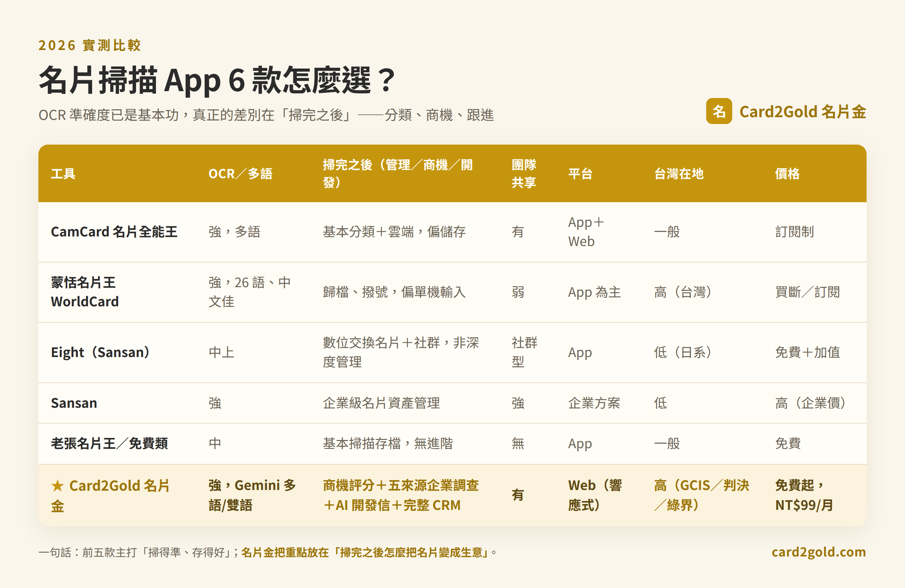Viewport: 905px width, 588px height.
Task: Click the 高（GCIS／判決／綠界）cell
Action: pyautogui.click(x=702, y=495)
